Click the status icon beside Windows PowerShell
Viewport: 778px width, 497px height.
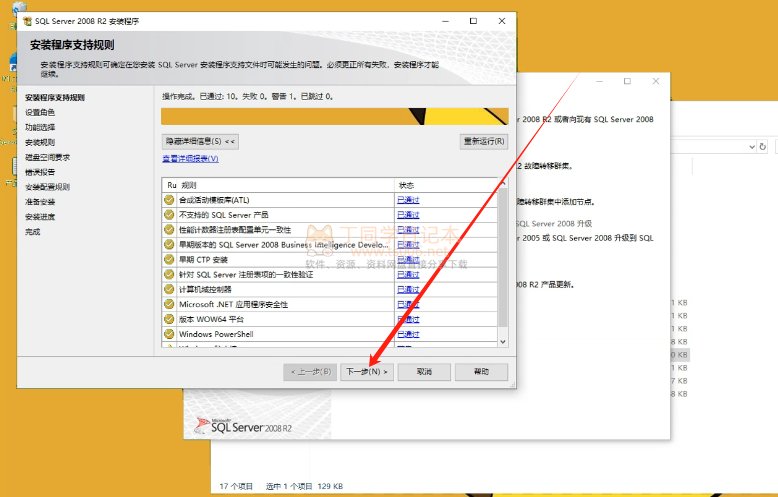coord(169,334)
